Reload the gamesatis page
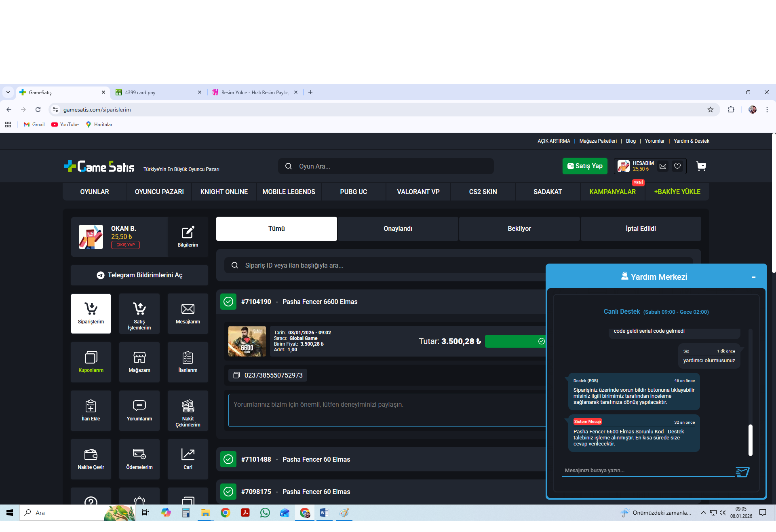 [38, 110]
